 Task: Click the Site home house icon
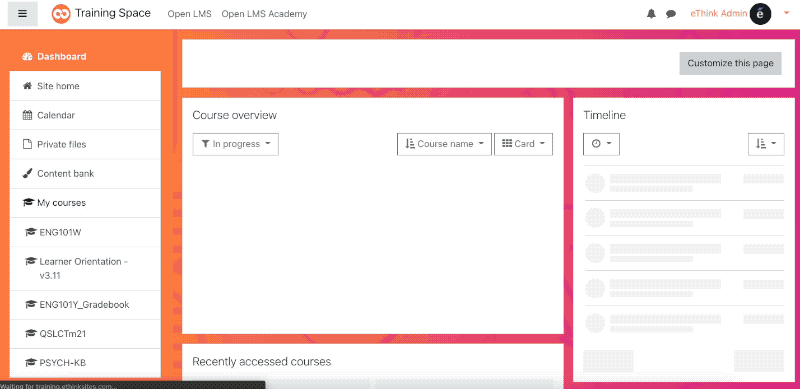pyautogui.click(x=28, y=86)
